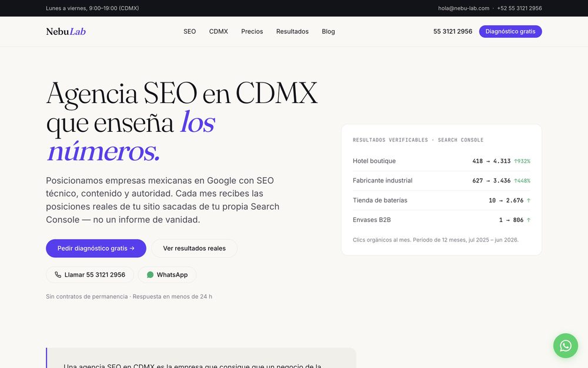Open the Blog nav item

coord(328,32)
